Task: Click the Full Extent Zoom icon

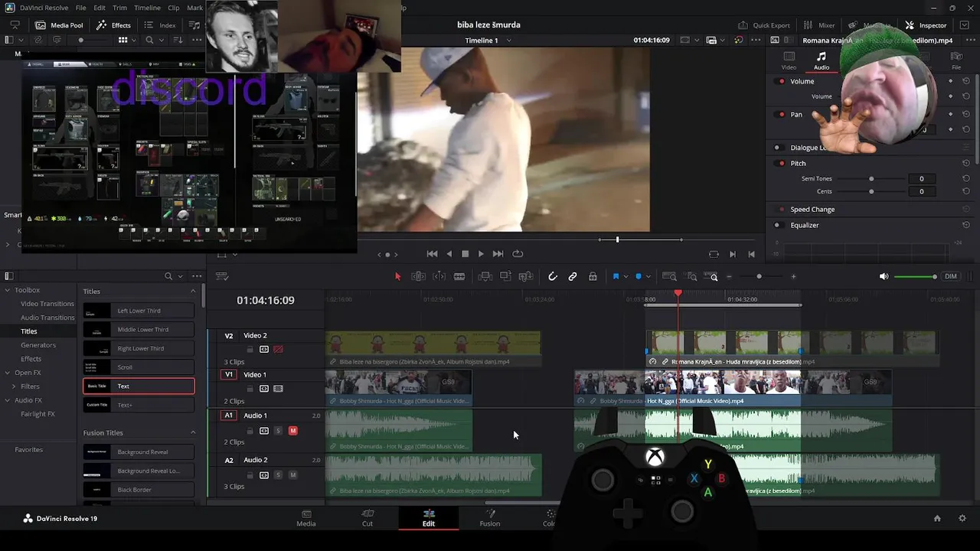Action: (669, 276)
